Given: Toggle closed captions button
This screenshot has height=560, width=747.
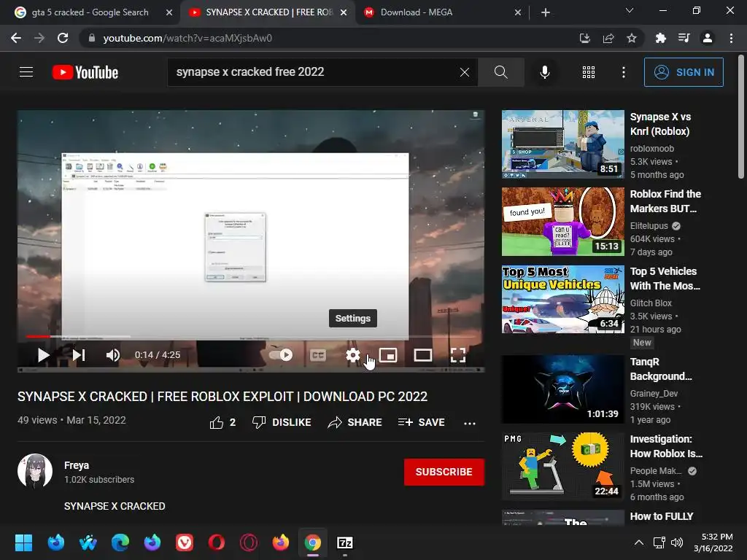Looking at the screenshot, I should point(318,355).
